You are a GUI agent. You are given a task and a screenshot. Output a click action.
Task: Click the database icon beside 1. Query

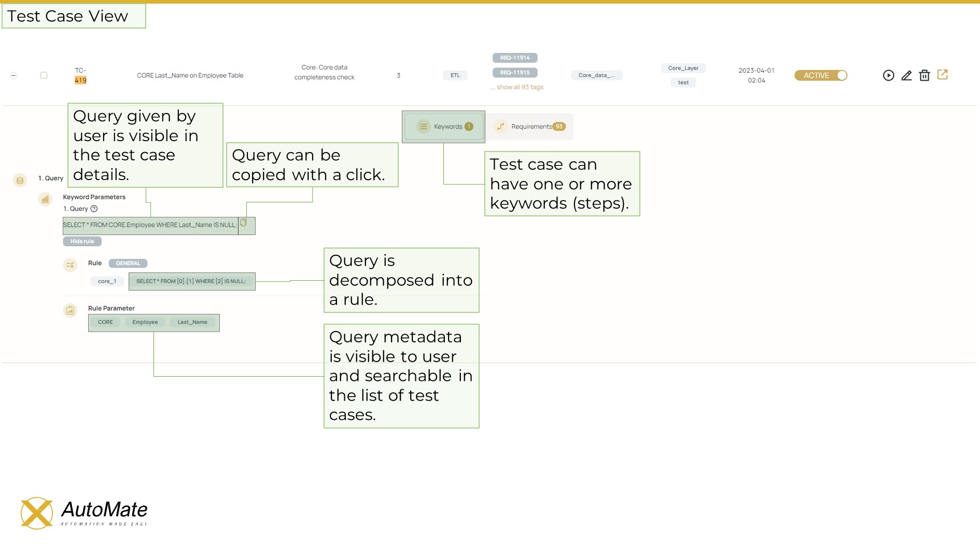pos(19,180)
